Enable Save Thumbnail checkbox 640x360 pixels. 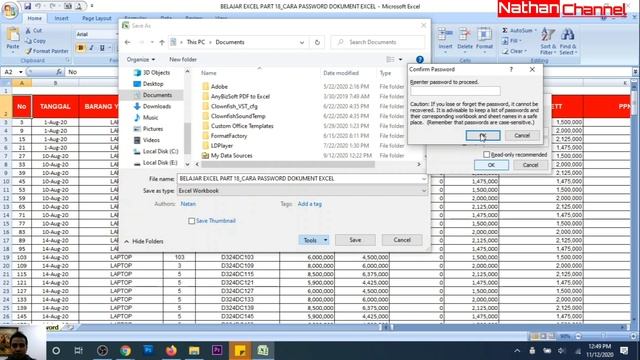coord(191,221)
